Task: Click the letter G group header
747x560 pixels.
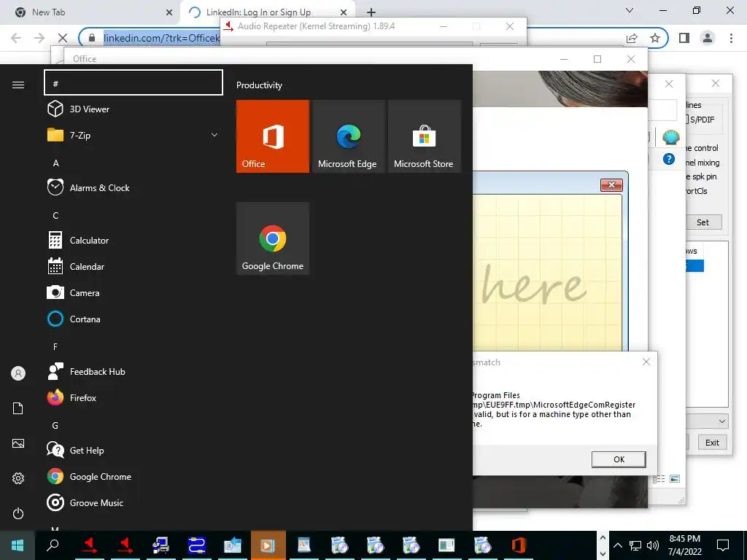Action: pyautogui.click(x=55, y=425)
